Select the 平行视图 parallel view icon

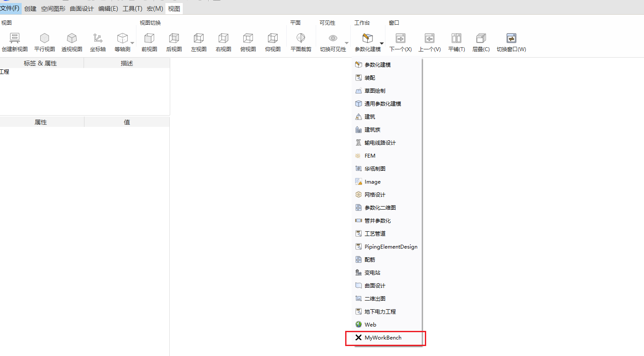(x=45, y=39)
